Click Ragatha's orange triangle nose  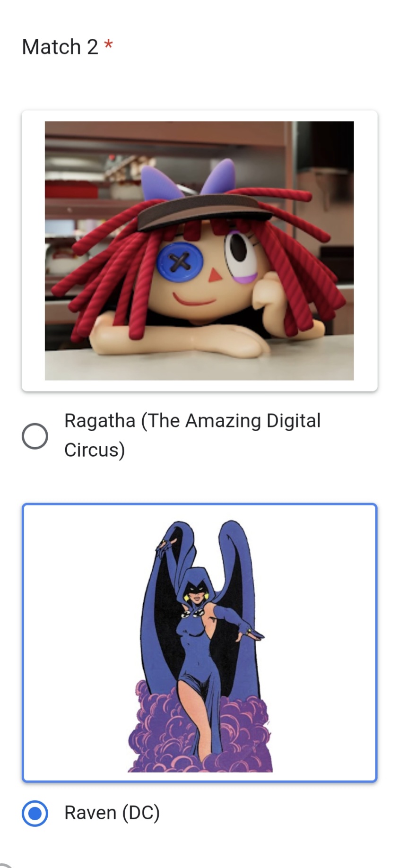point(215,275)
